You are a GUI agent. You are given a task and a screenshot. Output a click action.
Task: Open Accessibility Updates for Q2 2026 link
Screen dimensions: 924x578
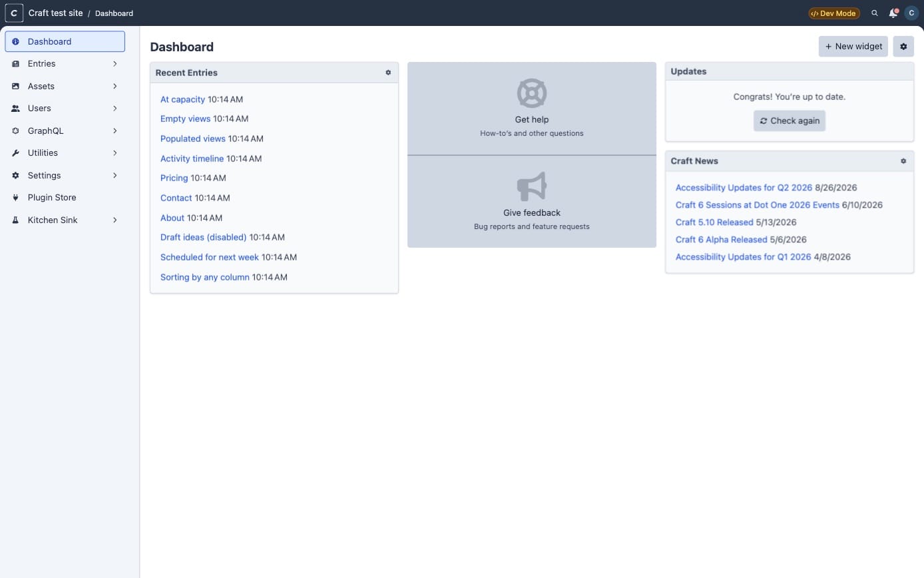tap(744, 188)
